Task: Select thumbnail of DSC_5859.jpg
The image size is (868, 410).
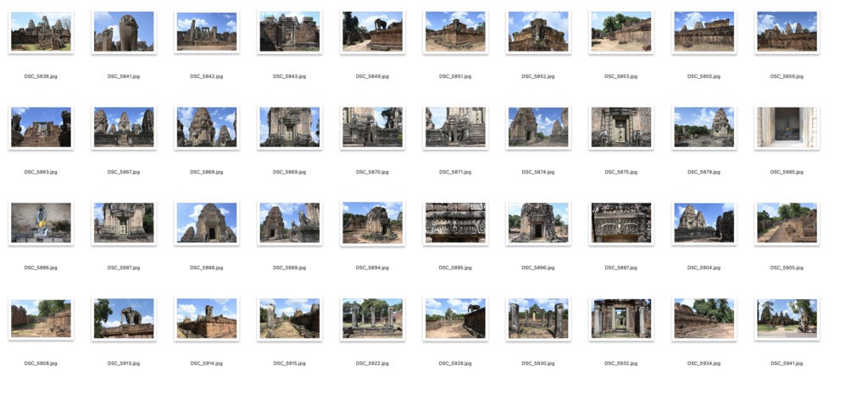Action: click(x=787, y=31)
